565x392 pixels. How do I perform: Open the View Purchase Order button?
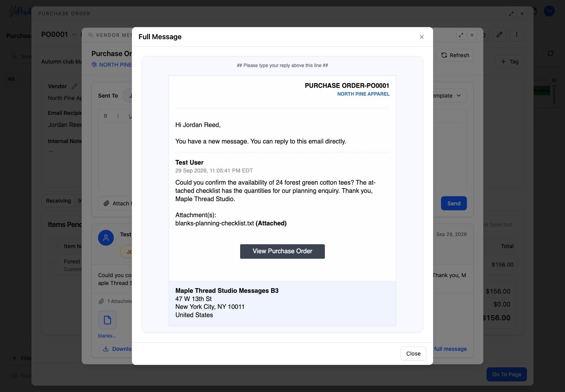[x=282, y=251]
